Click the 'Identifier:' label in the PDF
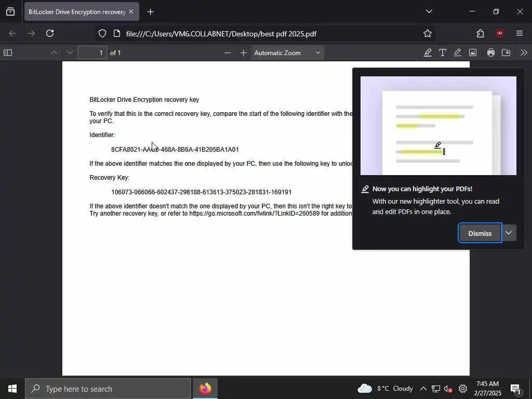532x399 pixels. click(x=102, y=135)
